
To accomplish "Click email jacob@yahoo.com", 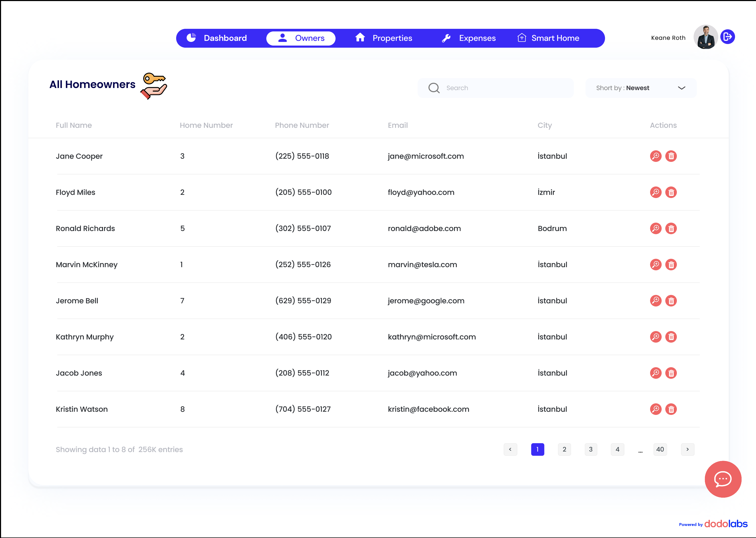I will coord(422,373).
